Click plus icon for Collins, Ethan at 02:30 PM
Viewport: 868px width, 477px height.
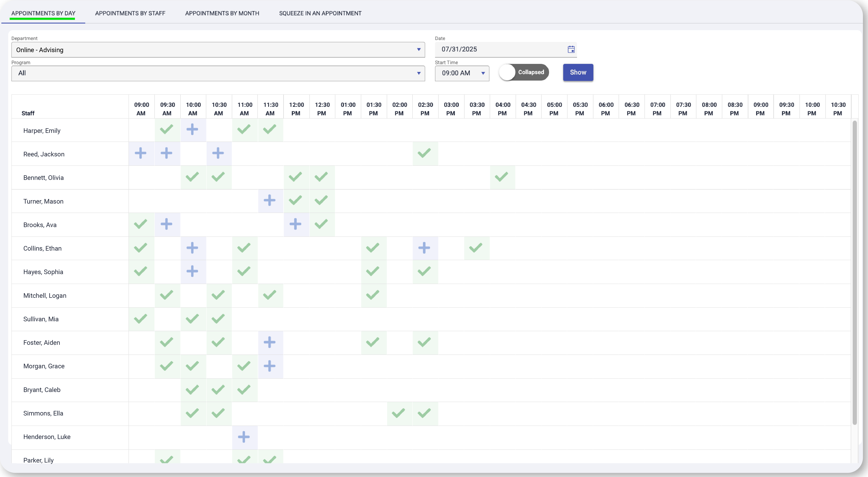point(424,248)
